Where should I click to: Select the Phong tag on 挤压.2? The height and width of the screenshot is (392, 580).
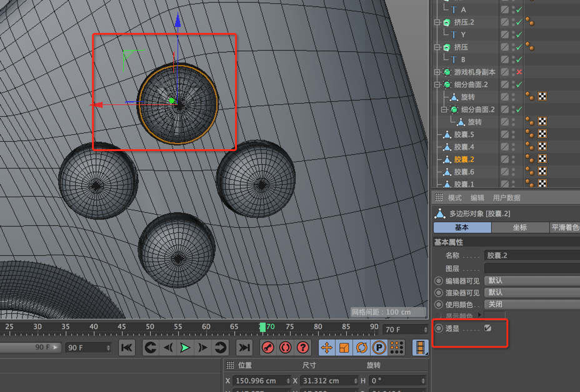coord(530,22)
